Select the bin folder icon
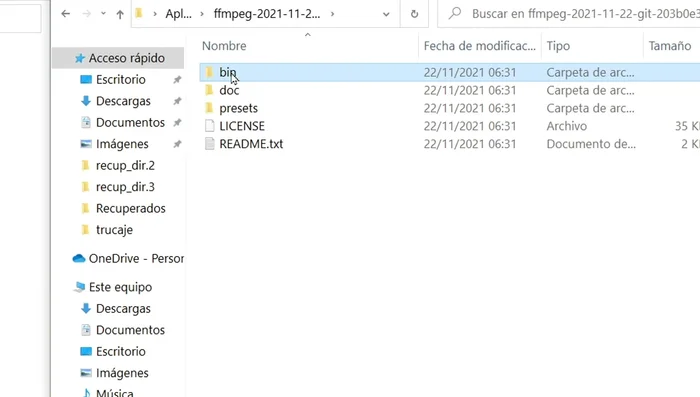 [209, 72]
